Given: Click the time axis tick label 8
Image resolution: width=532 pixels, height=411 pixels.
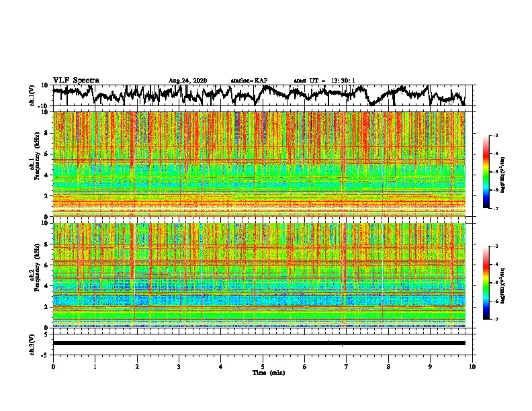Looking at the screenshot, I should tap(388, 367).
